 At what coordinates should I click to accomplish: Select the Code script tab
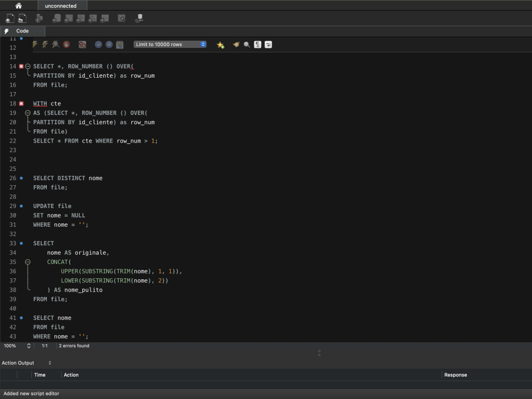click(x=22, y=31)
